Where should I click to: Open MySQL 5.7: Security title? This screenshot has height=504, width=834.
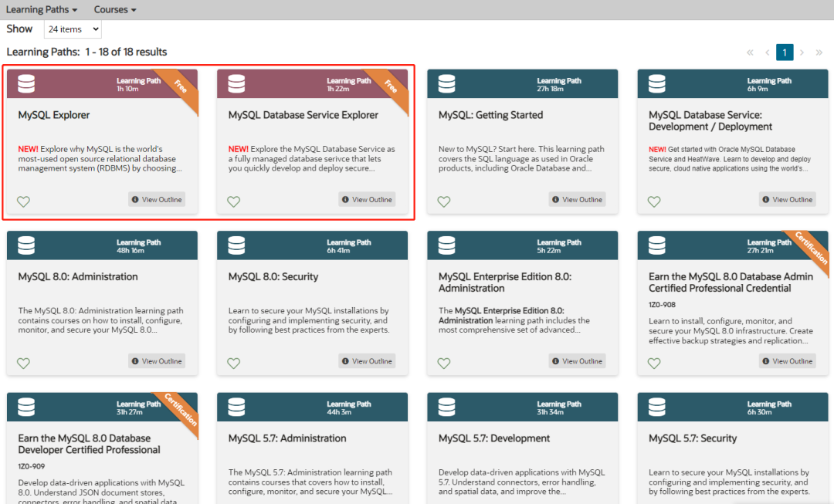point(693,438)
